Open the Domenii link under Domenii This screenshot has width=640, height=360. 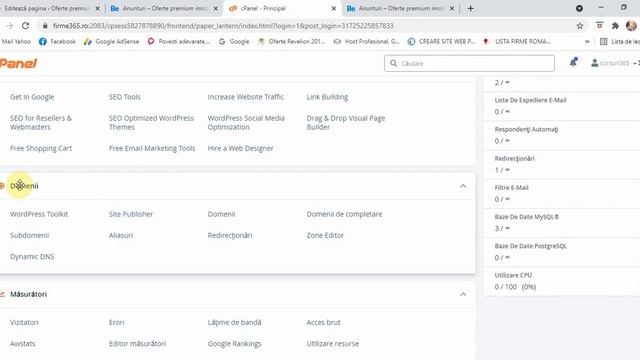(x=221, y=214)
